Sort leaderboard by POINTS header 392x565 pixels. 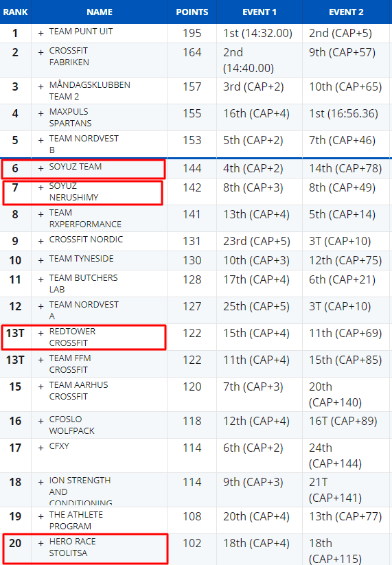[x=192, y=12]
